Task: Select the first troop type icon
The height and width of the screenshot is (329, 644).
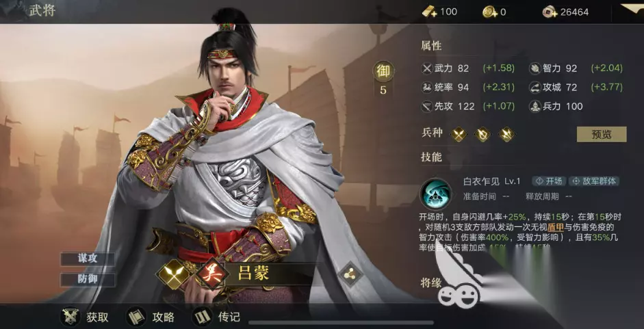Action: [459, 134]
